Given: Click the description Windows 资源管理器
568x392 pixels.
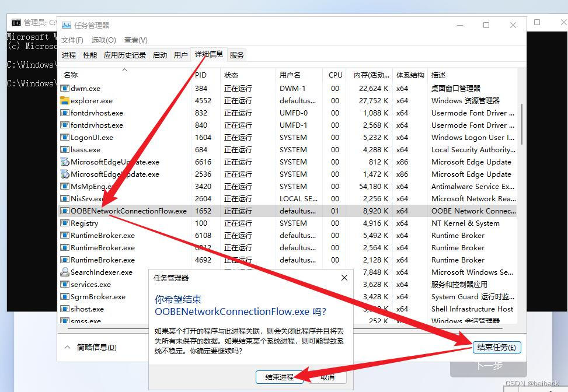Looking at the screenshot, I should [x=465, y=100].
